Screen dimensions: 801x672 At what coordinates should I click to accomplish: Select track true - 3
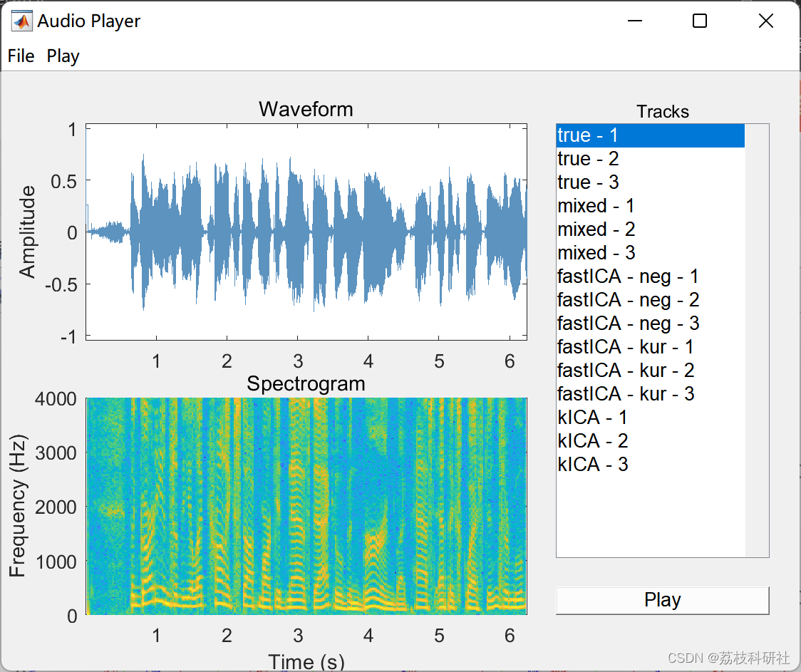(x=651, y=182)
